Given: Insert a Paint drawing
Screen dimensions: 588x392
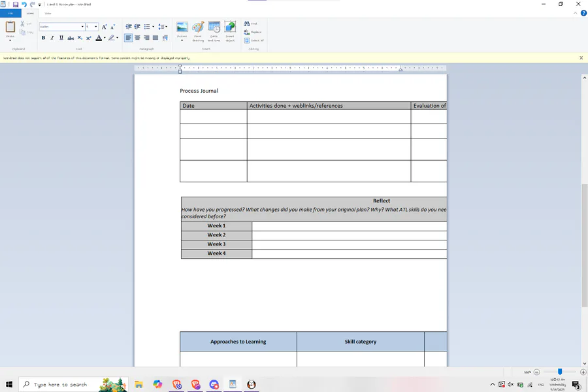Looking at the screenshot, I should click(198, 31).
